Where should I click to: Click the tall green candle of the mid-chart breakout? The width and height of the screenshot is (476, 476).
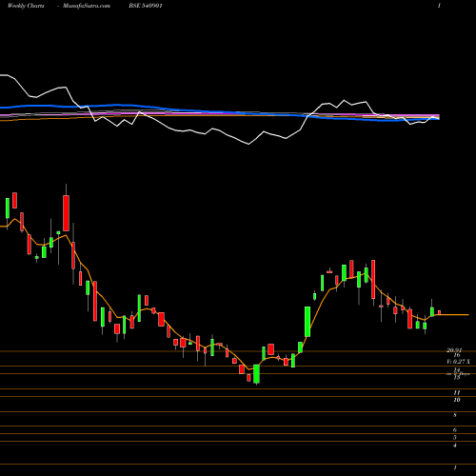[x=307, y=322]
